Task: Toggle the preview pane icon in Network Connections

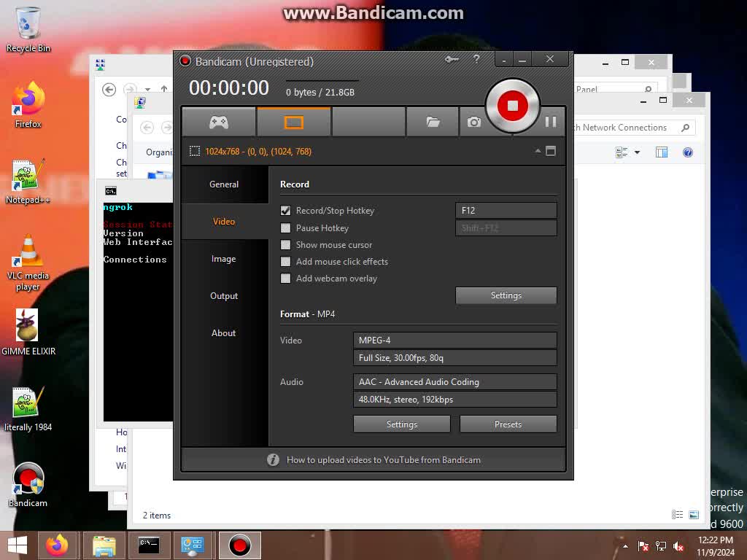Action: click(x=662, y=152)
